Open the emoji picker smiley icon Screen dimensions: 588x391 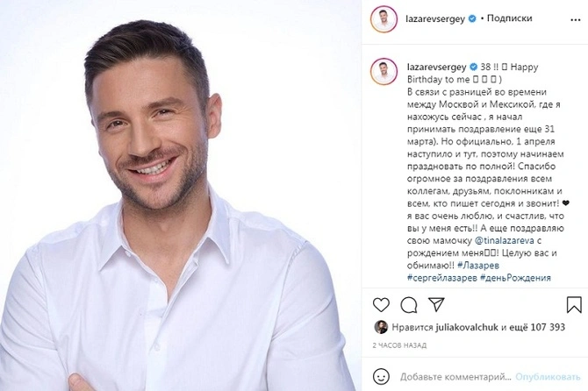[381, 376]
